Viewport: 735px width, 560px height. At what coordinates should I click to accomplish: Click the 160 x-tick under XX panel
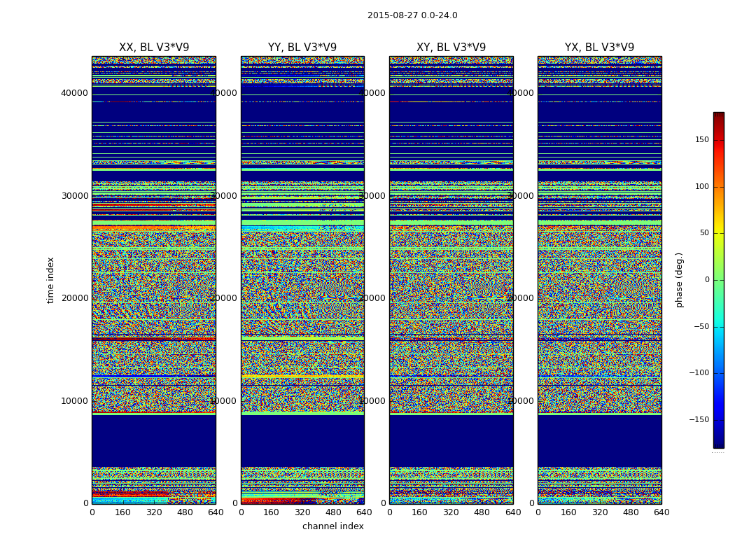122,512
